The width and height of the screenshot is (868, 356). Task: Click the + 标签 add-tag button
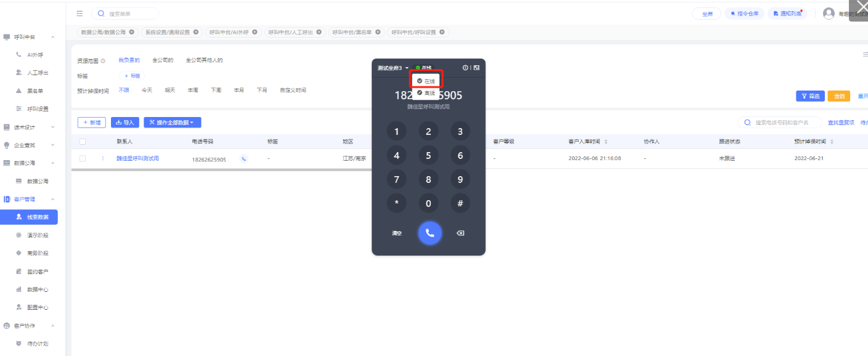pos(133,76)
